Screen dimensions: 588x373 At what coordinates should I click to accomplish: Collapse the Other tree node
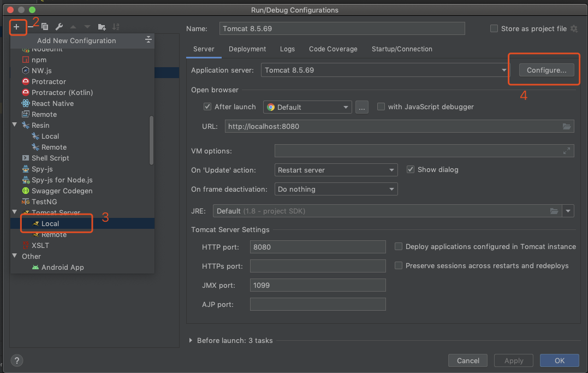coord(15,256)
